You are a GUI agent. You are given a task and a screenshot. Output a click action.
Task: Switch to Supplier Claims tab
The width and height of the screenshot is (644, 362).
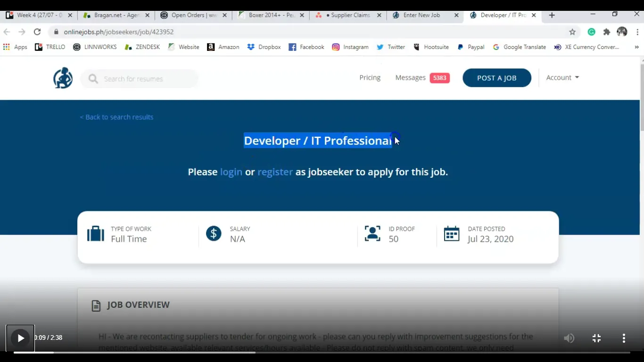[348, 15]
